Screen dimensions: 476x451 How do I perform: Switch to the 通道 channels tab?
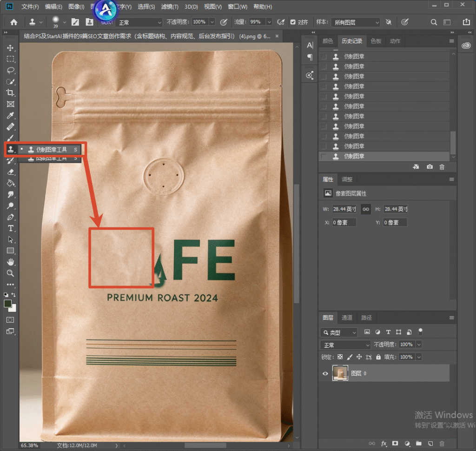pos(347,318)
